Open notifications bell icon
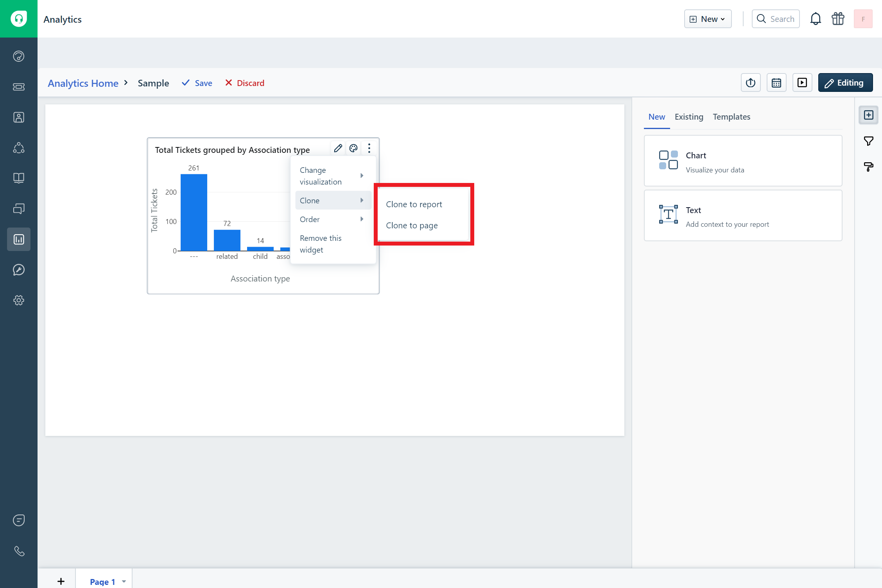Image resolution: width=882 pixels, height=588 pixels. click(x=816, y=19)
